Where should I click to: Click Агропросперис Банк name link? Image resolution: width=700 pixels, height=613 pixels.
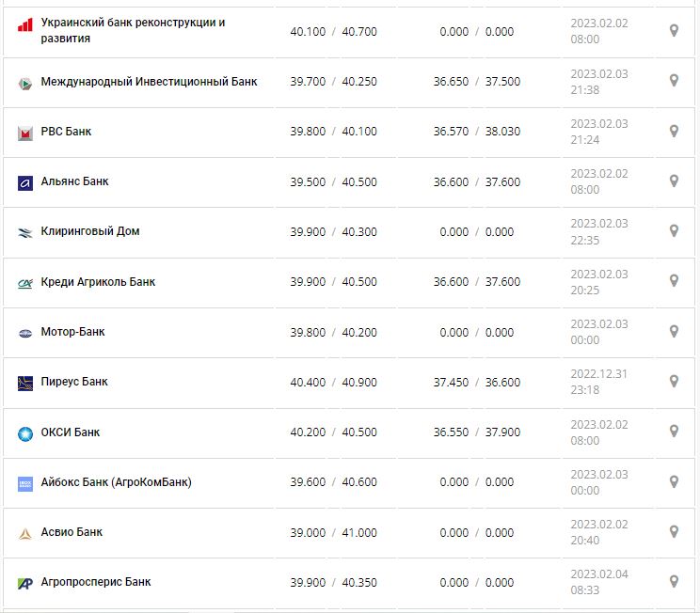pos(96,582)
